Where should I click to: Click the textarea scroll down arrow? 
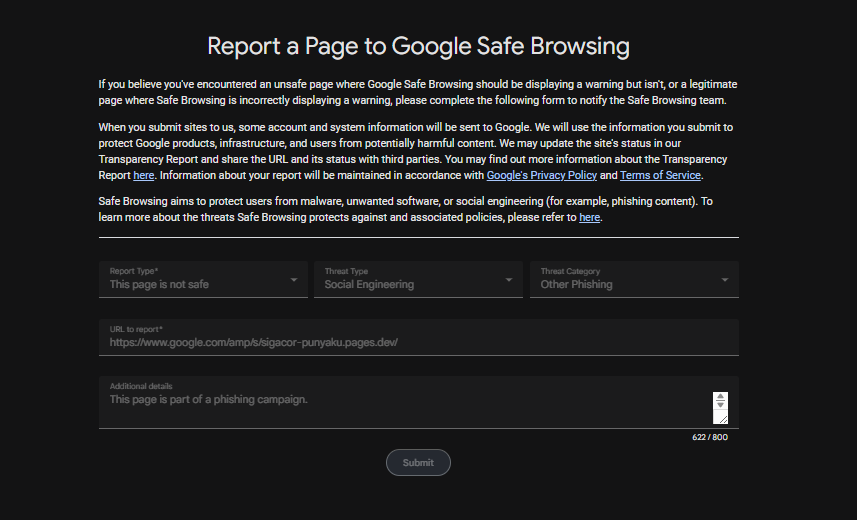tap(720, 405)
